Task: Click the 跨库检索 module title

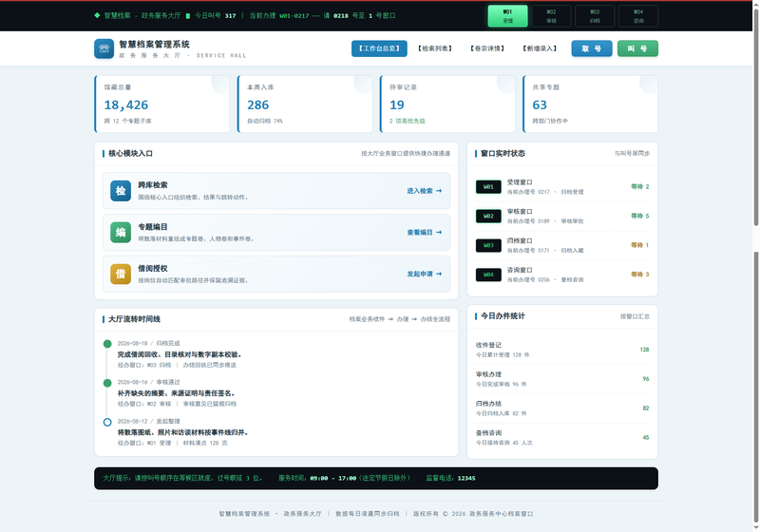Action: click(153, 185)
